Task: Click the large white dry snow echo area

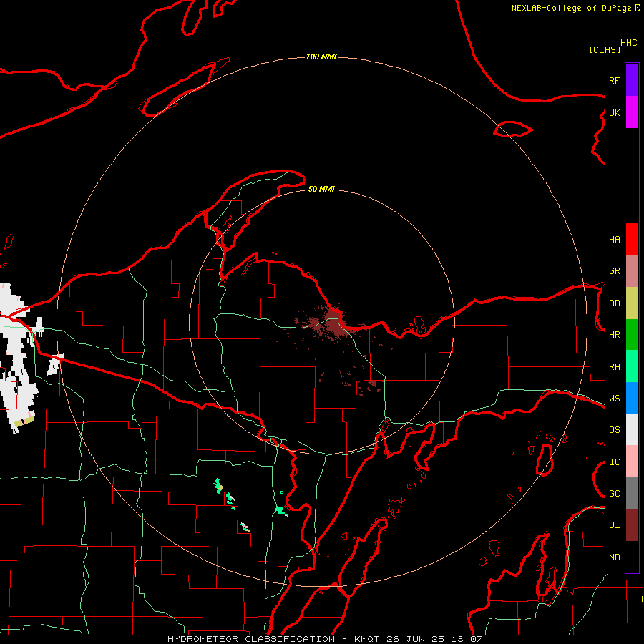Action: pos(16,357)
